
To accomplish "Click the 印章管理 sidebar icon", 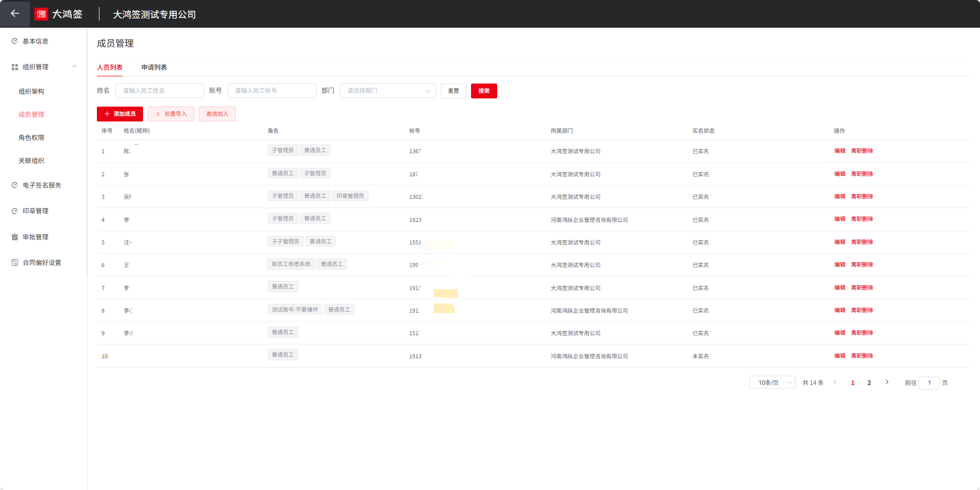I will pyautogui.click(x=15, y=211).
